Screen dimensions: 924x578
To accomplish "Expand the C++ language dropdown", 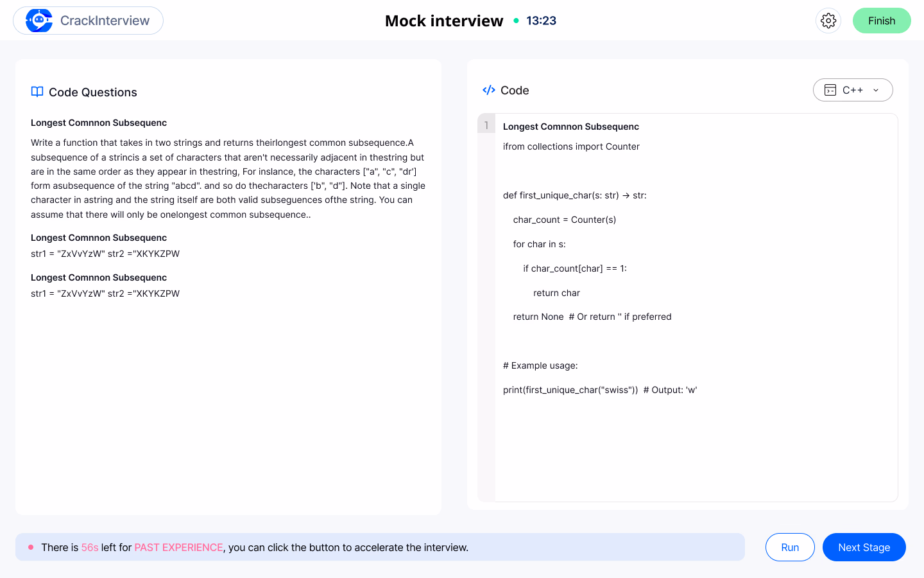I will click(853, 90).
